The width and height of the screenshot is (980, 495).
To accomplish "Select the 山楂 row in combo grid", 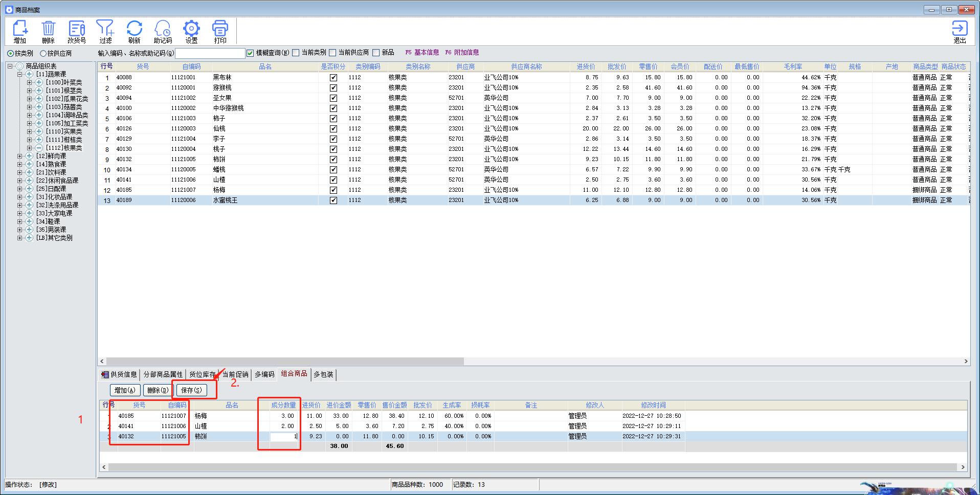I will coord(392,426).
